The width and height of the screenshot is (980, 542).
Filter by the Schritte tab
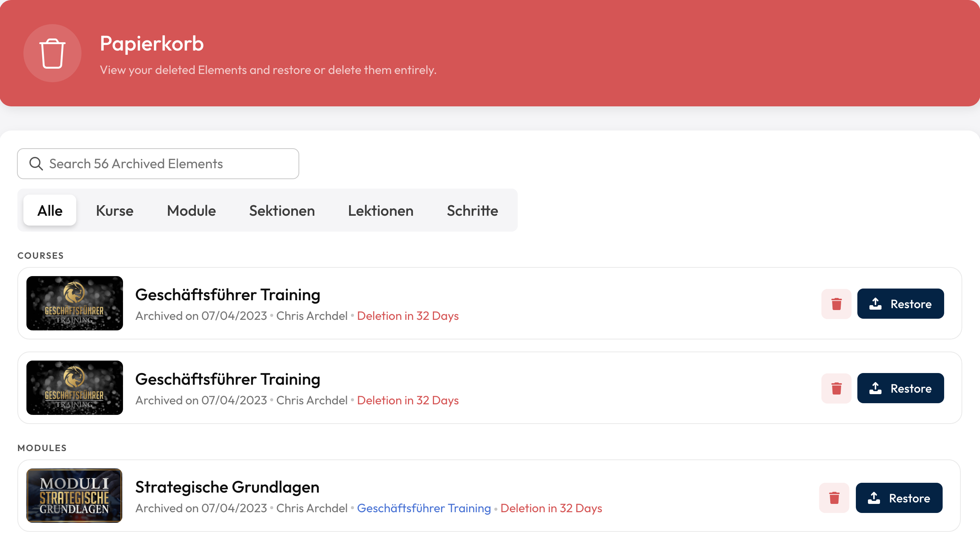pyautogui.click(x=472, y=210)
